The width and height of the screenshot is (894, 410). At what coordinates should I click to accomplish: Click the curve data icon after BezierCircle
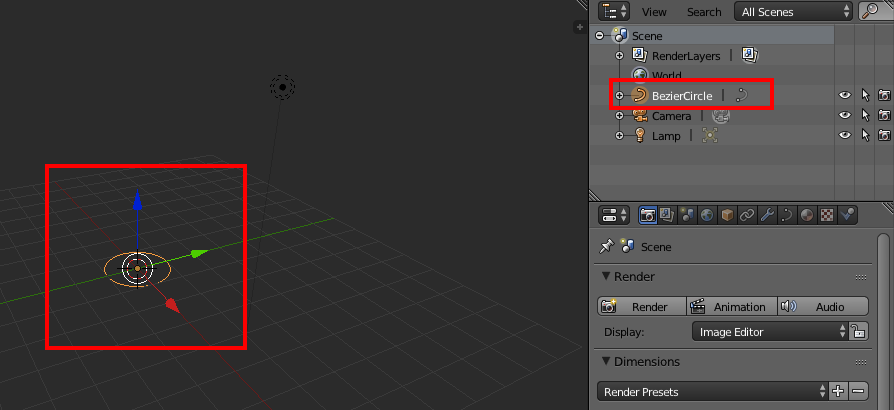pyautogui.click(x=741, y=95)
